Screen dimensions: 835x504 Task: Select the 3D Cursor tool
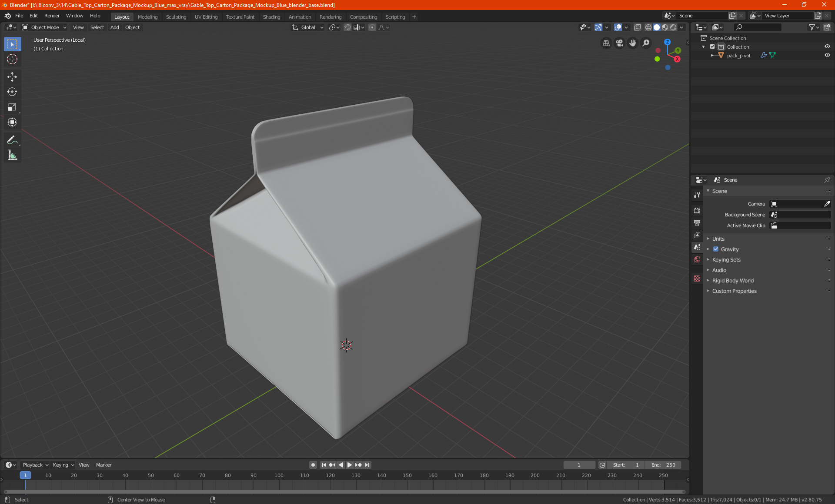point(12,59)
